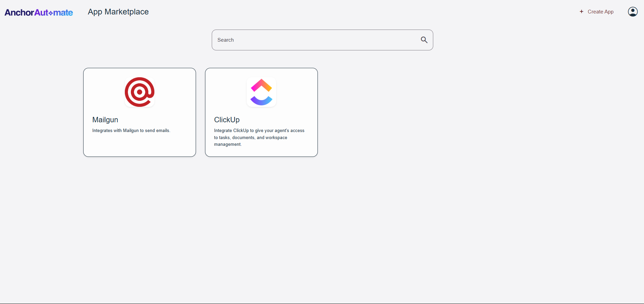
Task: Click the search magnifier icon
Action: point(424,40)
